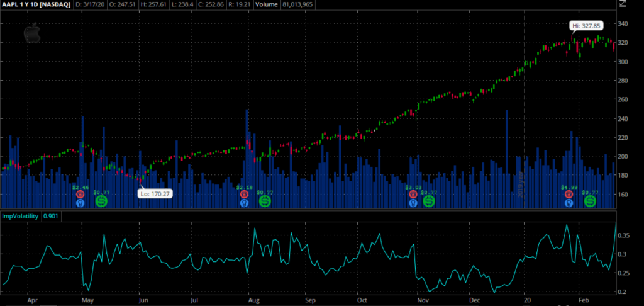The height and width of the screenshot is (306, 644).
Task: Click the Hi: 327.85 price bubble
Action: click(x=587, y=26)
